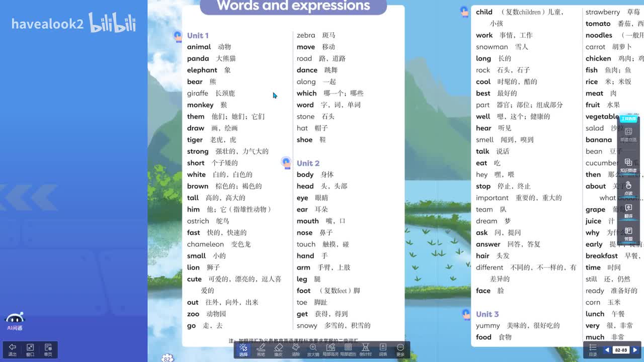644x362 pixels.
Task: Open the 翻译 translate tool
Action: [x=628, y=211]
